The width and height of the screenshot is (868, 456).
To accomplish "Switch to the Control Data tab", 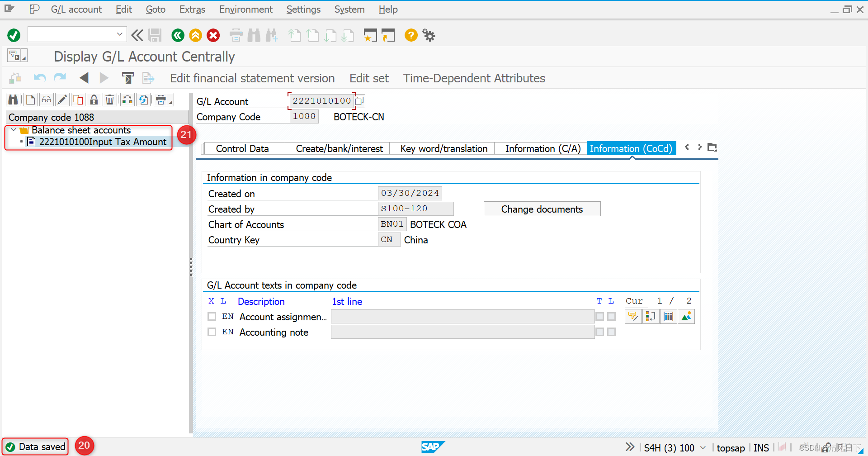I will tap(242, 148).
